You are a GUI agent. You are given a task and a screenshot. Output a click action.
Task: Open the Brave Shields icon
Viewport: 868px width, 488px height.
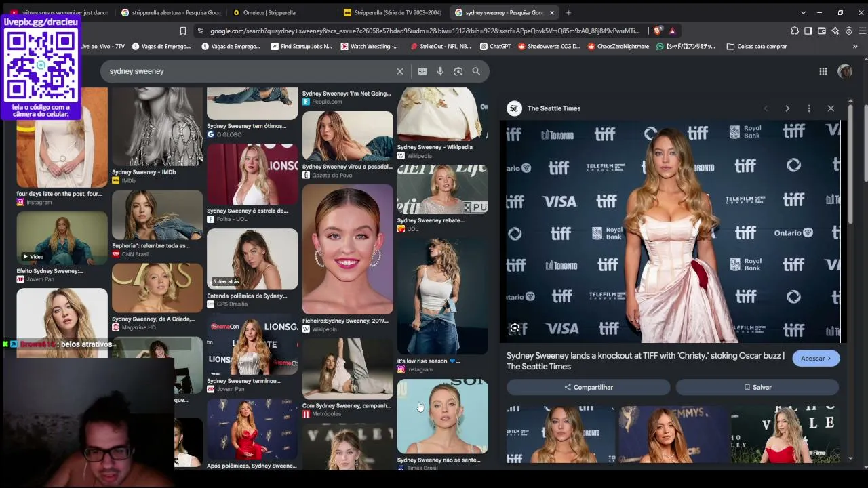pyautogui.click(x=658, y=30)
